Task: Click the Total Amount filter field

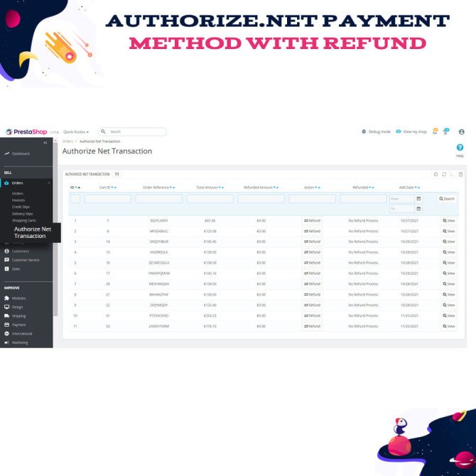Action: click(x=210, y=199)
